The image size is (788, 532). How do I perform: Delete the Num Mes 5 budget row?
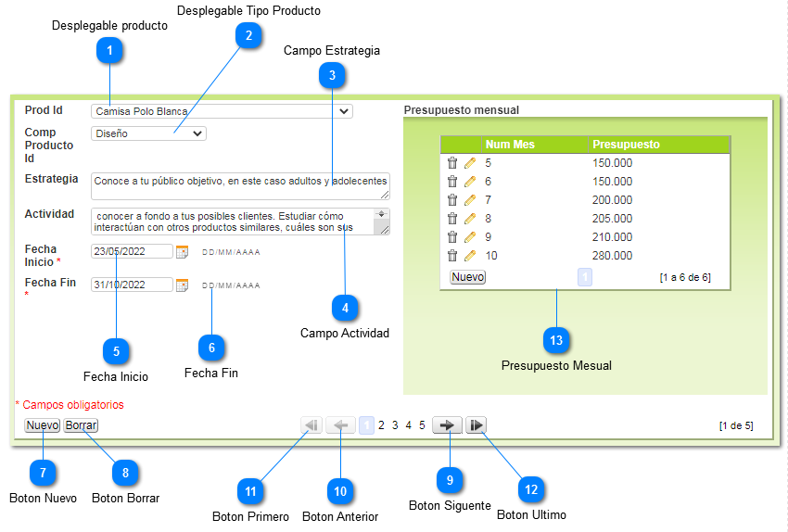pyautogui.click(x=452, y=163)
